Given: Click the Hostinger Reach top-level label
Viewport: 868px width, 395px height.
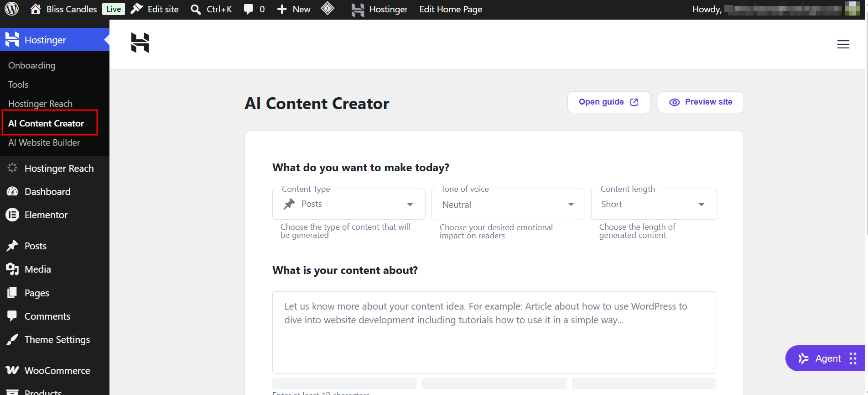Looking at the screenshot, I should click(59, 169).
